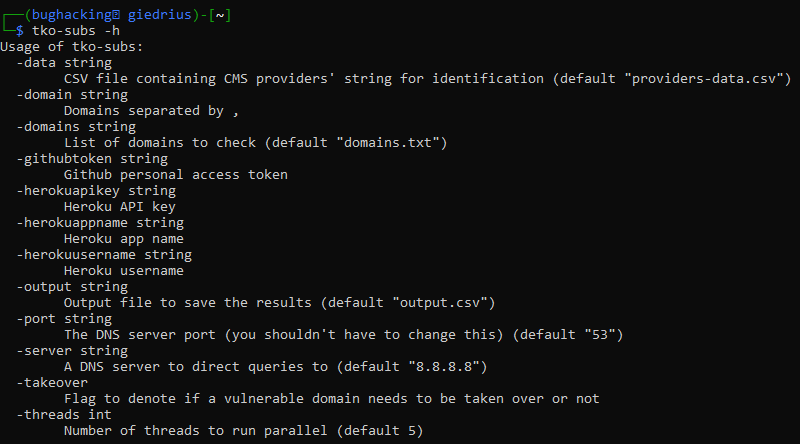
Task: Click the prompt username 'bughacking'
Action: pyautogui.click(x=72, y=15)
